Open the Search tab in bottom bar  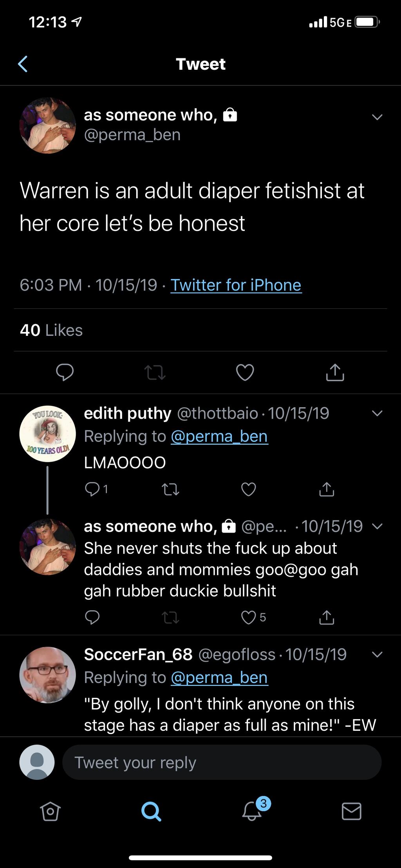point(151,811)
